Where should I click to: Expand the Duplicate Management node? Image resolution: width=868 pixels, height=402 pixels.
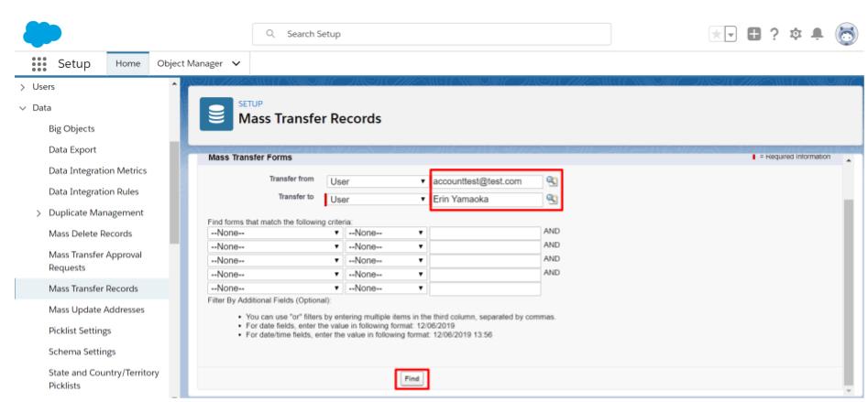(38, 212)
